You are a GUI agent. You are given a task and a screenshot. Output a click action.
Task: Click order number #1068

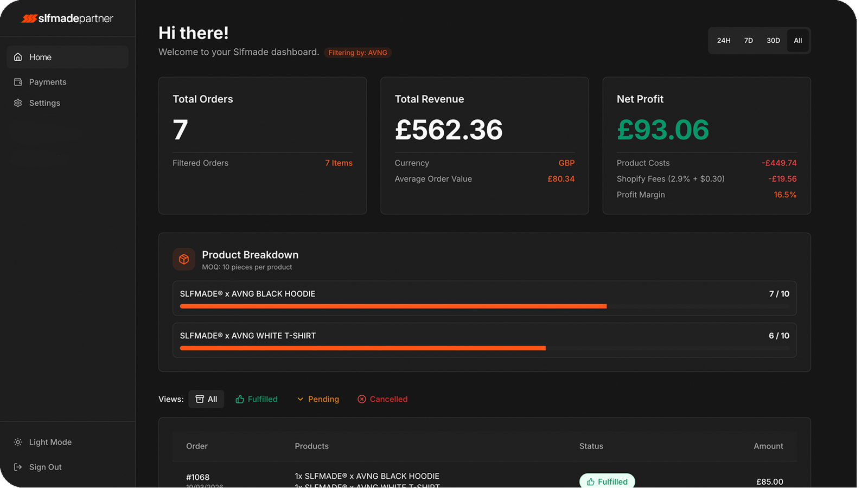tap(198, 477)
